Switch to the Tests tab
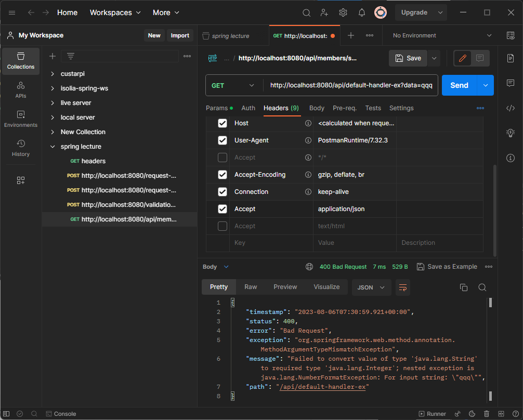523x420 pixels. pos(373,108)
